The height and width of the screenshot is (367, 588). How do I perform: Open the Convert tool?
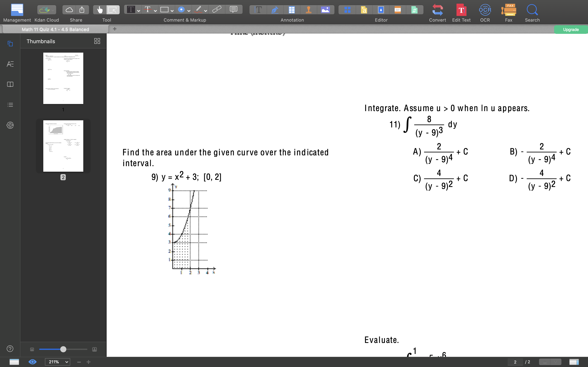(437, 10)
